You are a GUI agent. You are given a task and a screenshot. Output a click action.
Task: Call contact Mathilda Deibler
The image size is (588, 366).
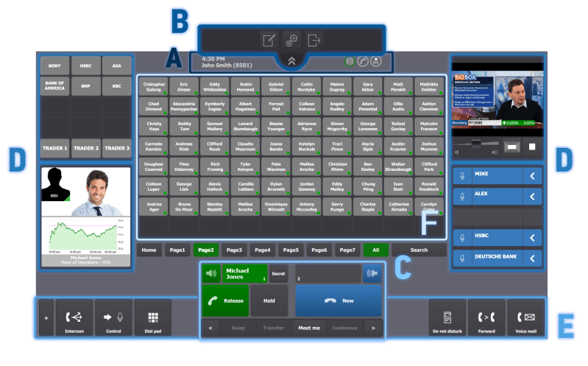tap(428, 87)
